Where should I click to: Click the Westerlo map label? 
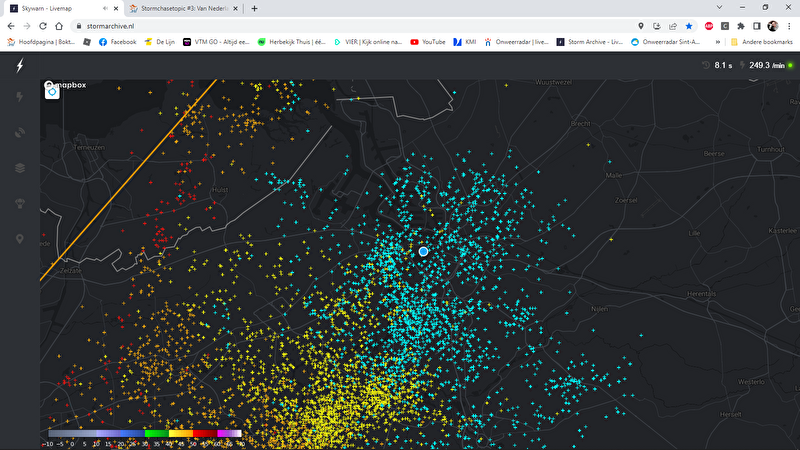click(751, 382)
